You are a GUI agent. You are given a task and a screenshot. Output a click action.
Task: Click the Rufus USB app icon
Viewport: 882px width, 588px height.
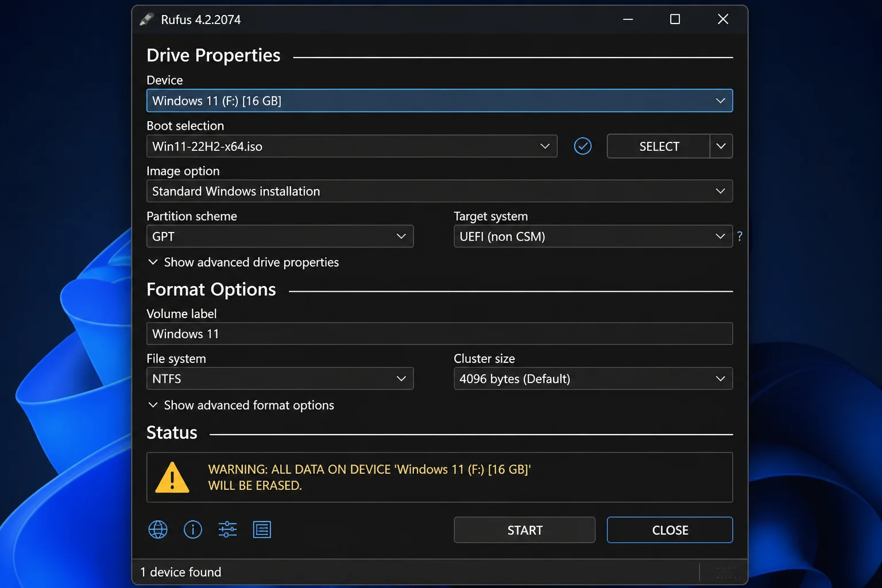146,20
